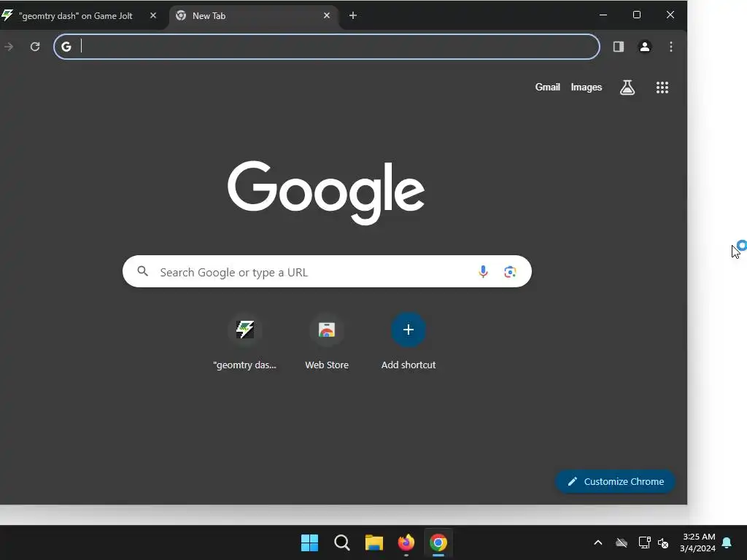The image size is (747, 560).
Task: Close the New Tab tab
Action: click(327, 16)
